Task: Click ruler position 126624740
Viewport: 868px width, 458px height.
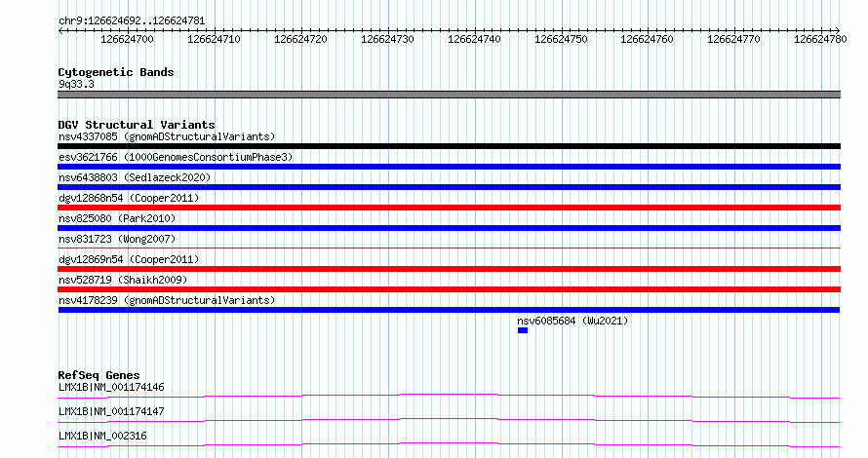Action: (474, 39)
